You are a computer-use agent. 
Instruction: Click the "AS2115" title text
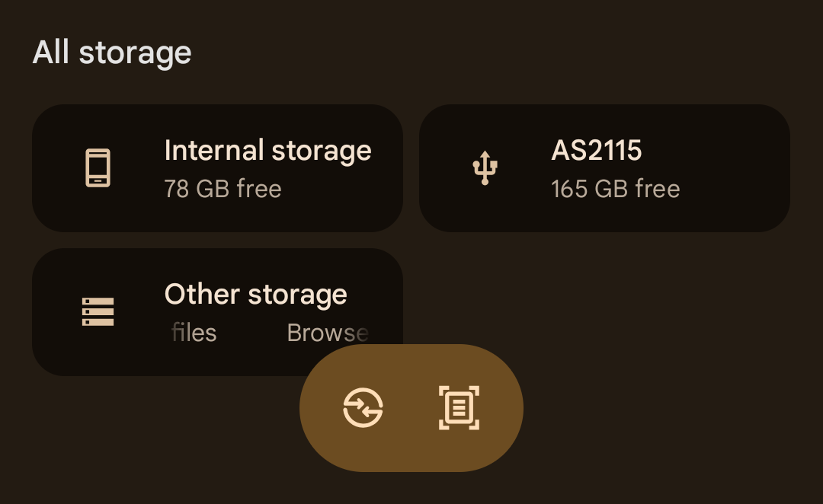[x=596, y=151]
